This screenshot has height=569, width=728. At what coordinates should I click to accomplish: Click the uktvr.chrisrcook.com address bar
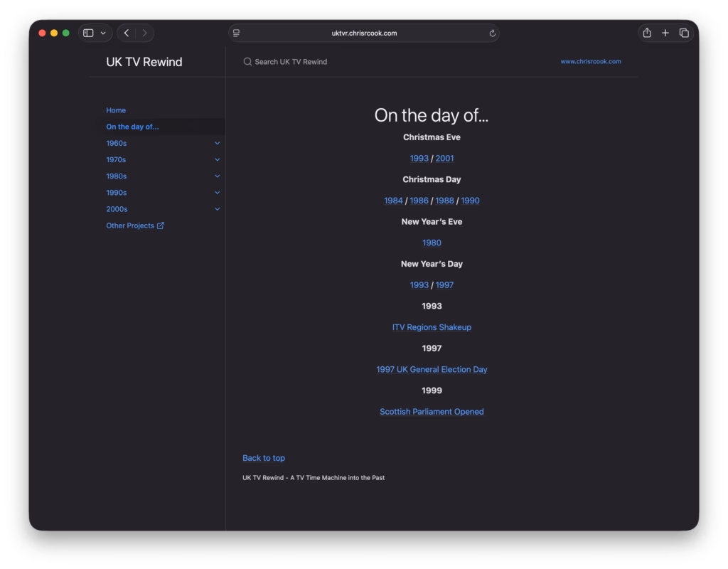pos(364,33)
